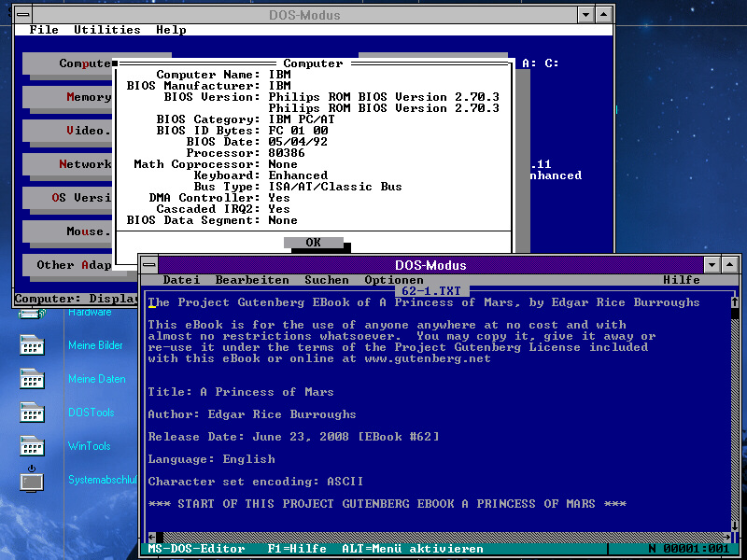This screenshot has width=747, height=560.
Task: Open the Bearbeiten menu
Action: (252, 280)
